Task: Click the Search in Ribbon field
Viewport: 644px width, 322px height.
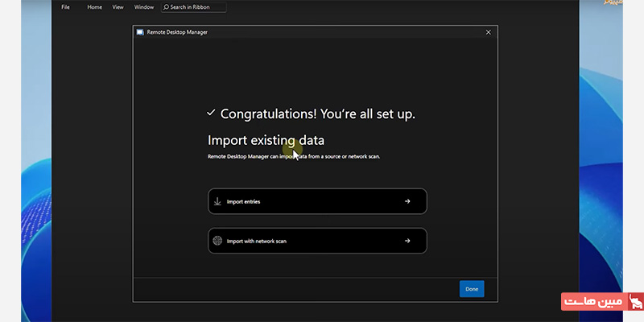Action: click(193, 7)
